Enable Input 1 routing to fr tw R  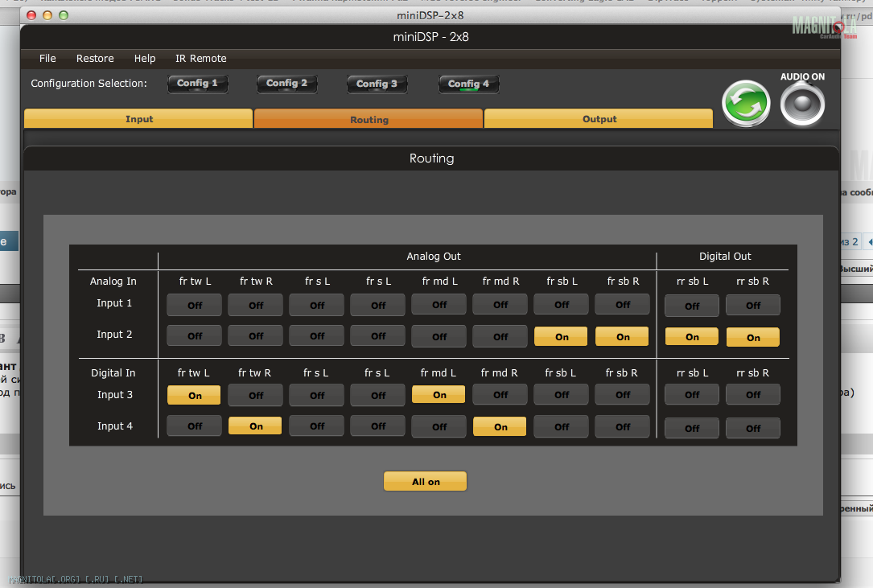pos(256,305)
